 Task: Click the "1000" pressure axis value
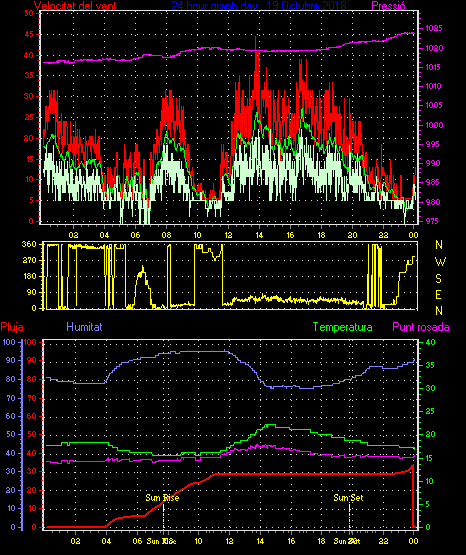pyautogui.click(x=434, y=125)
